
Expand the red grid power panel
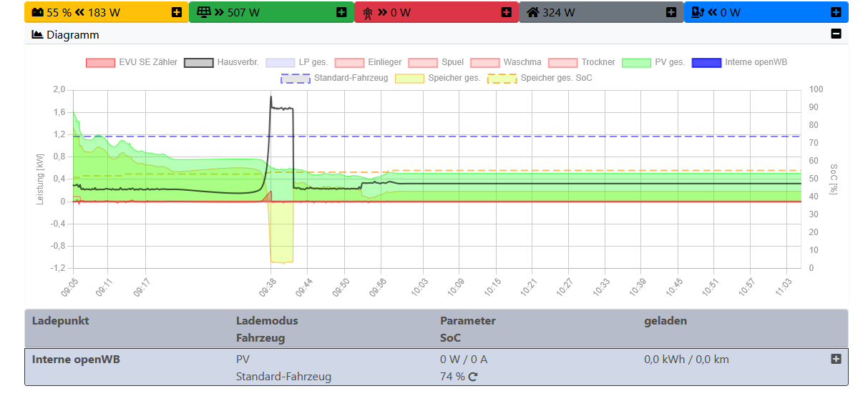point(506,12)
